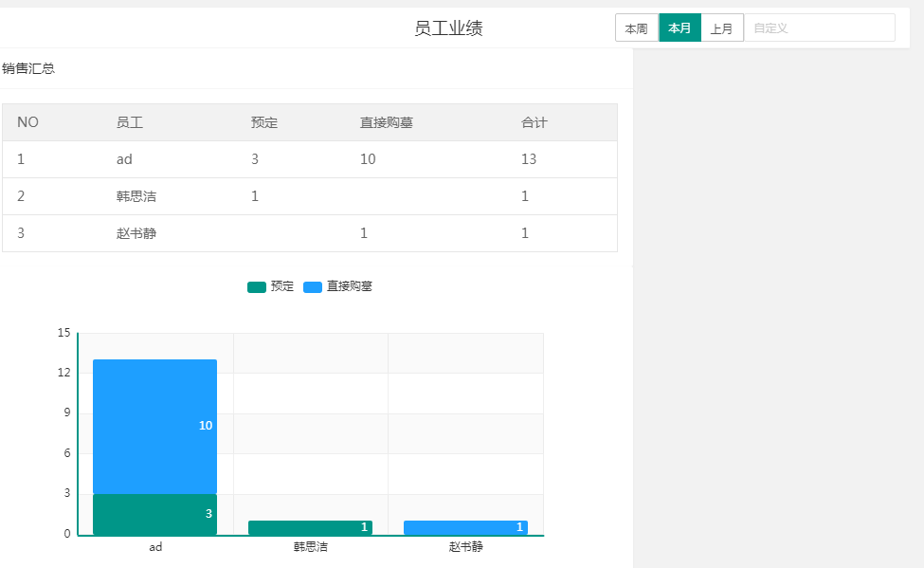Click the 销售汇总 section heading
This screenshot has width=924, height=568.
coord(28,68)
